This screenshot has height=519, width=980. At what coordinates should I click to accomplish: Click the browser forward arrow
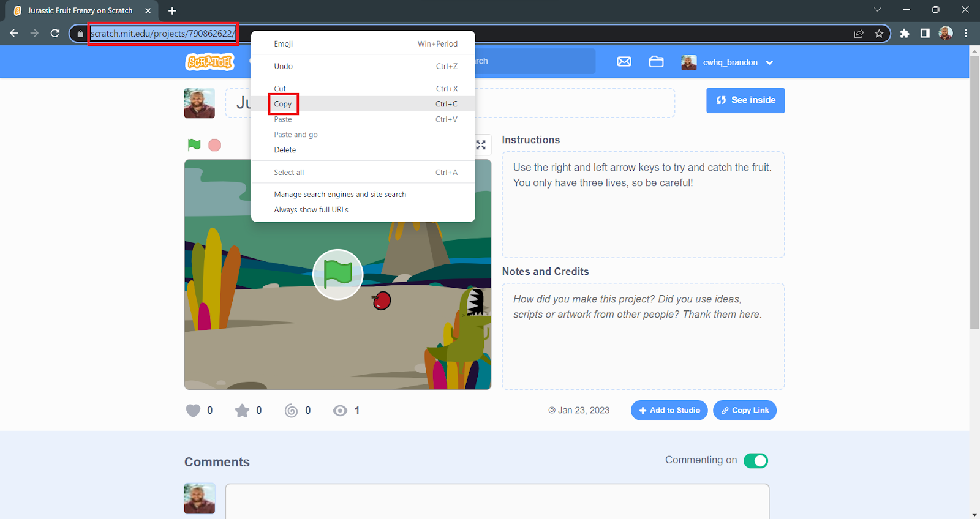coord(34,33)
